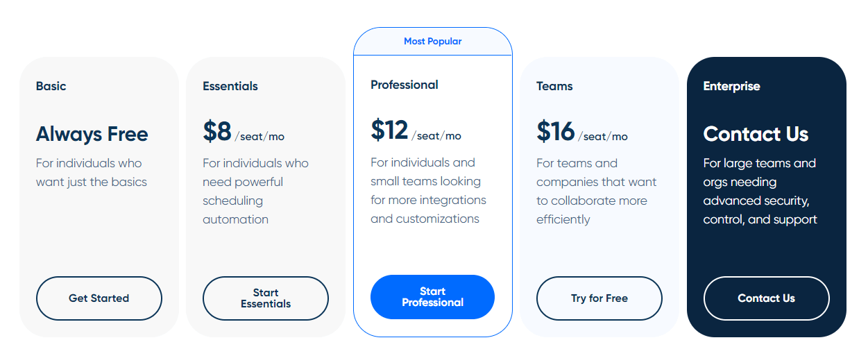The height and width of the screenshot is (356, 868).
Task: Select the Basic plan title
Action: tap(51, 86)
